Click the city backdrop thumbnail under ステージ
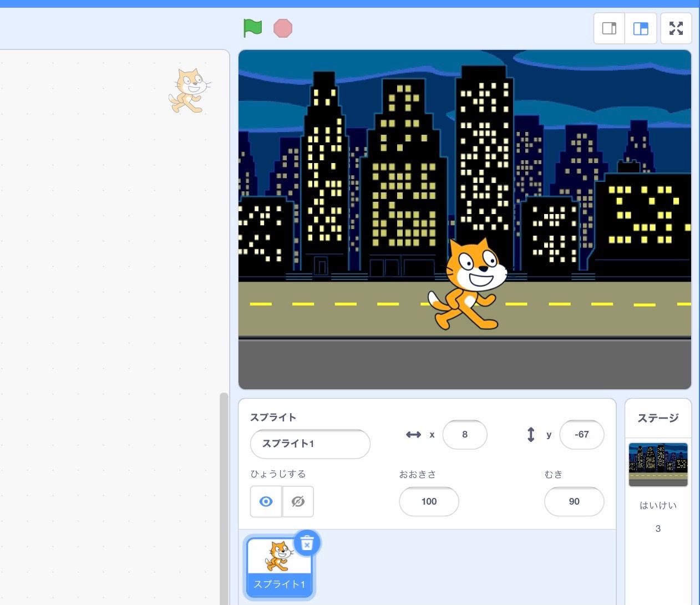700x605 pixels. click(x=658, y=465)
